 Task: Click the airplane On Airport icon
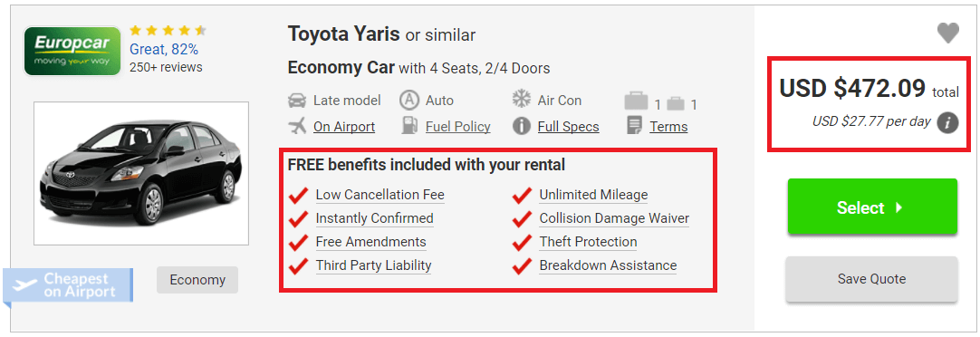click(x=297, y=126)
